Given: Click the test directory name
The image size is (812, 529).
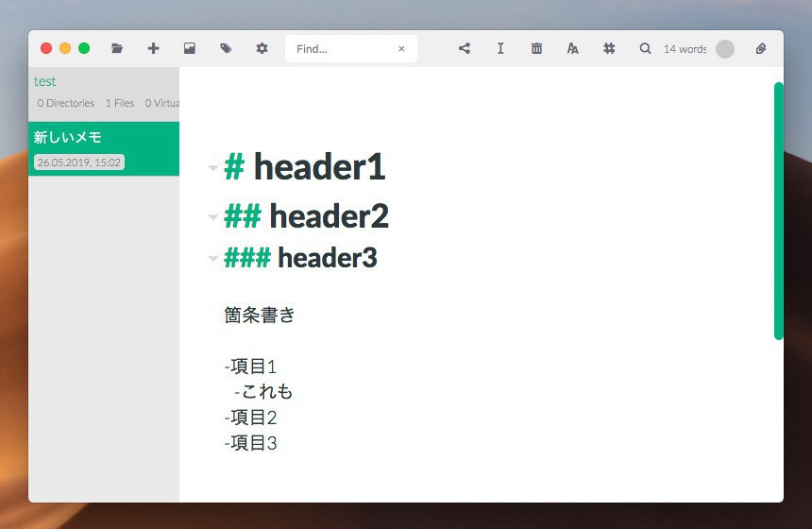Looking at the screenshot, I should 45,81.
